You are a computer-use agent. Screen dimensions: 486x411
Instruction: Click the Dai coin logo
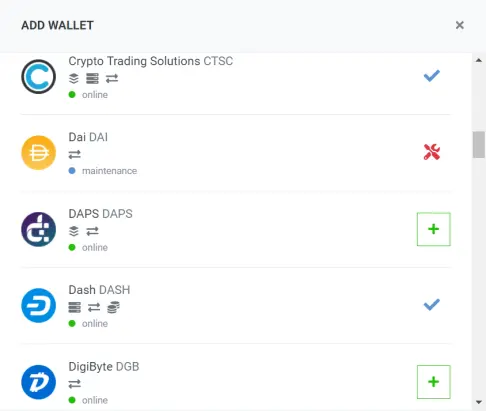(39, 153)
